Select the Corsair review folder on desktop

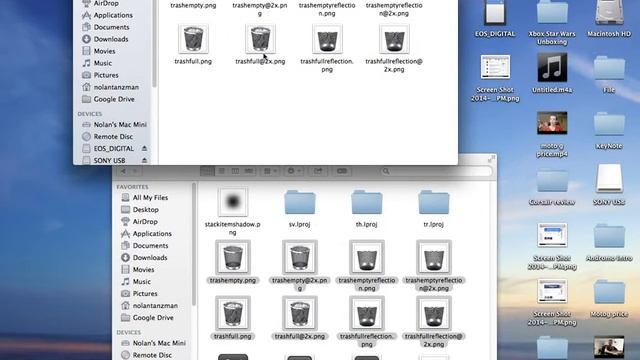pos(552,180)
